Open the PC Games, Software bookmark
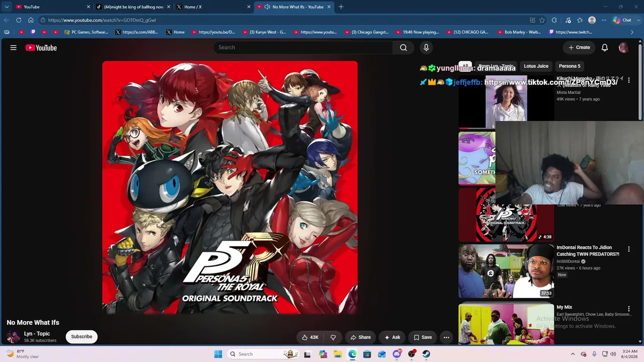644x362 pixels. click(87, 32)
